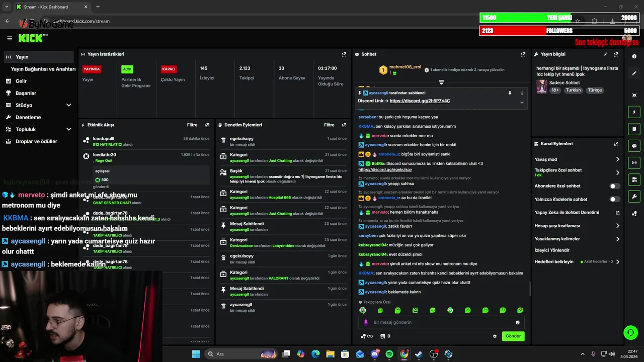Pop out the Yayın İstatistikleri panel
Screen dimensions: 644x362
344,54
